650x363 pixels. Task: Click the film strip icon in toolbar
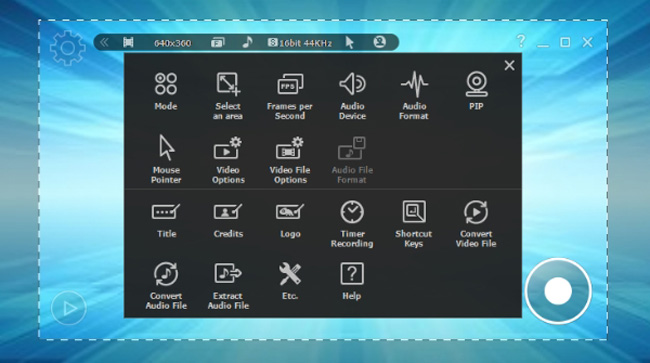click(x=128, y=42)
